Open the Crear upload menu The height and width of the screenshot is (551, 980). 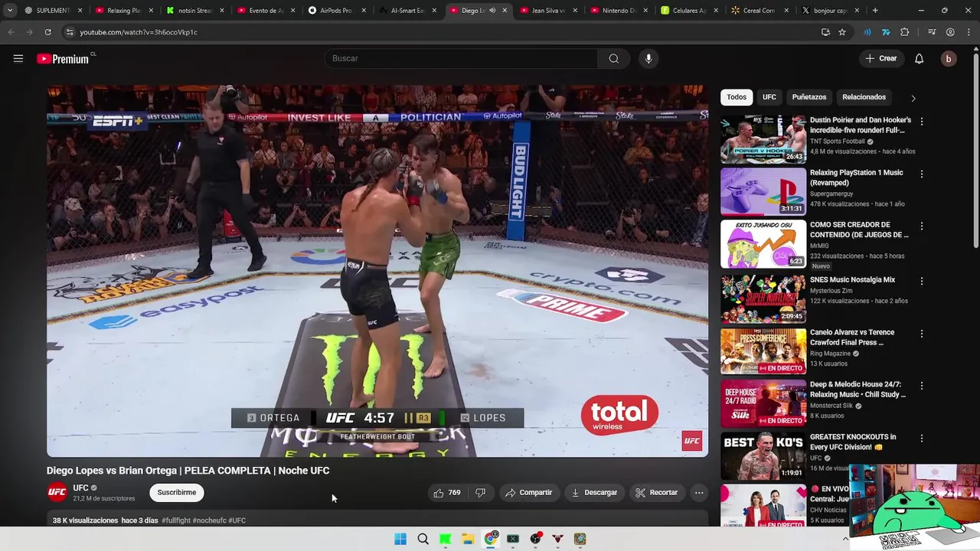(880, 58)
